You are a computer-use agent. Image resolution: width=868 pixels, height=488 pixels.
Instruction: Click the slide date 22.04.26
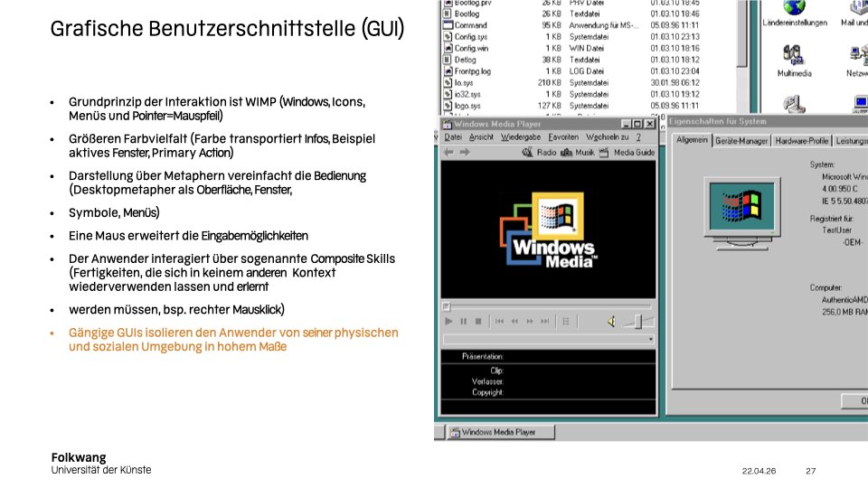point(759,471)
